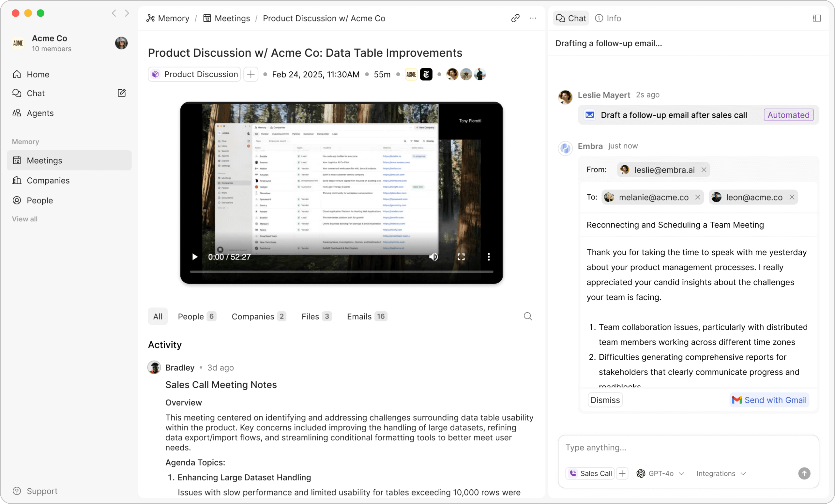Screen dimensions: 835x504
Task: Click the new chat compose icon
Action: pyautogui.click(x=122, y=93)
